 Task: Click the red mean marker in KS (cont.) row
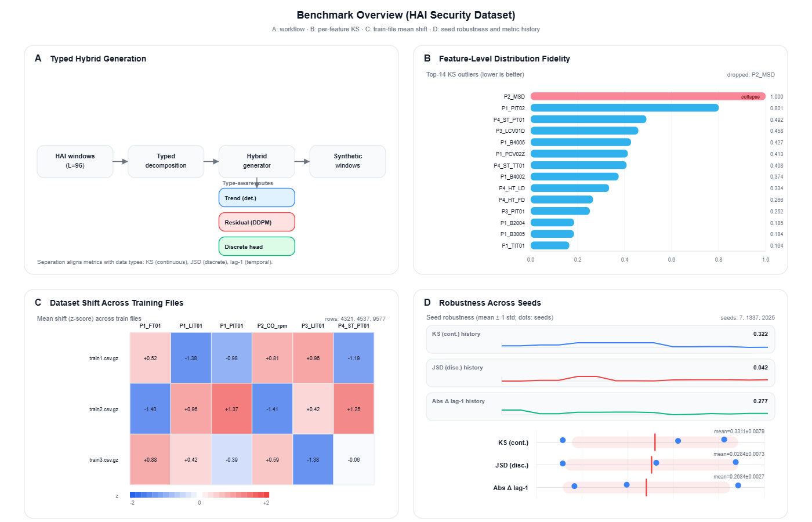click(x=655, y=442)
